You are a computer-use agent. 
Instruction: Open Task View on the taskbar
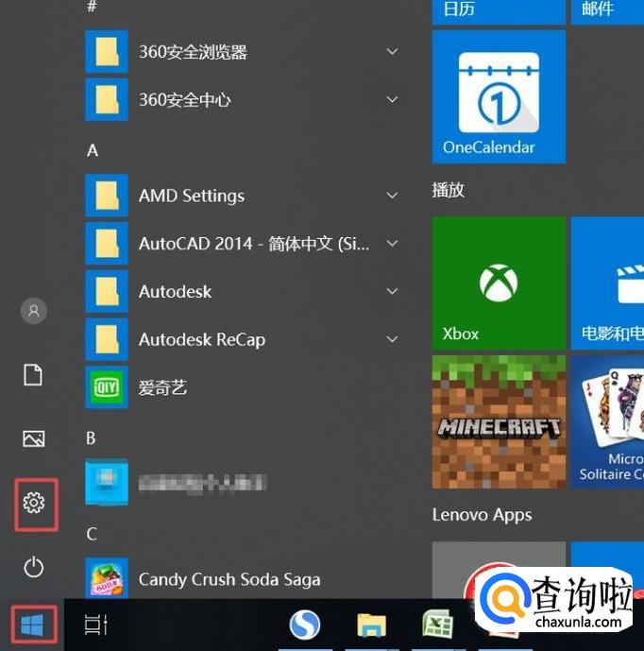[x=96, y=625]
